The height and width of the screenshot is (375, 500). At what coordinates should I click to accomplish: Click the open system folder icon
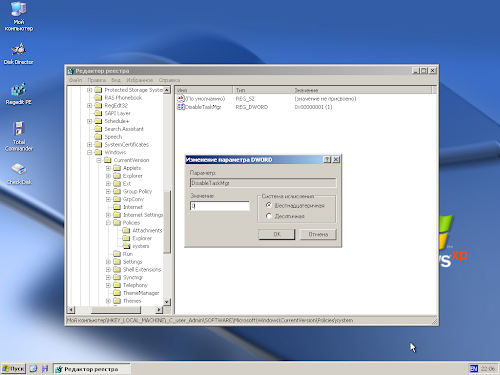pyautogui.click(x=126, y=246)
